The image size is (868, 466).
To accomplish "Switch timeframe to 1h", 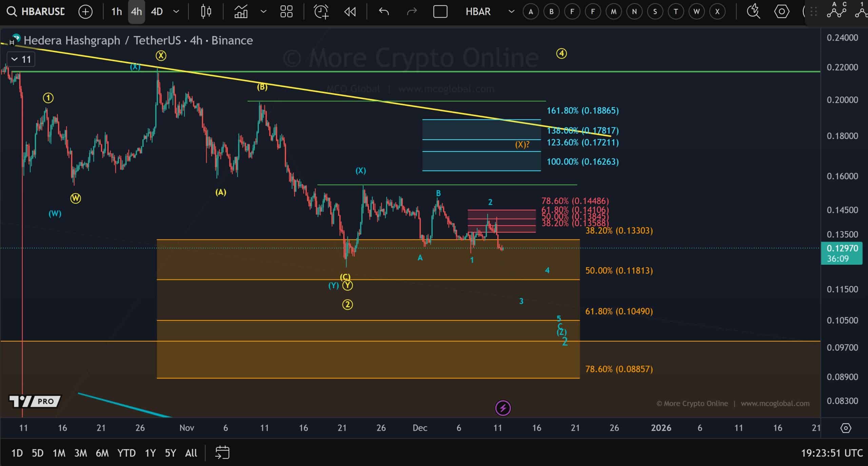I will [x=116, y=12].
